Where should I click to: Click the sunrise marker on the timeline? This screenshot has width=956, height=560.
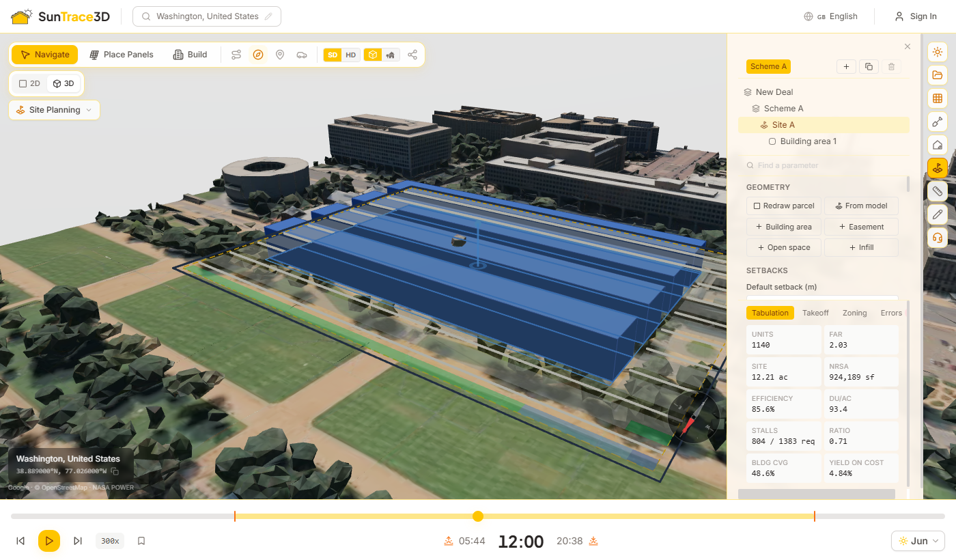click(x=235, y=516)
